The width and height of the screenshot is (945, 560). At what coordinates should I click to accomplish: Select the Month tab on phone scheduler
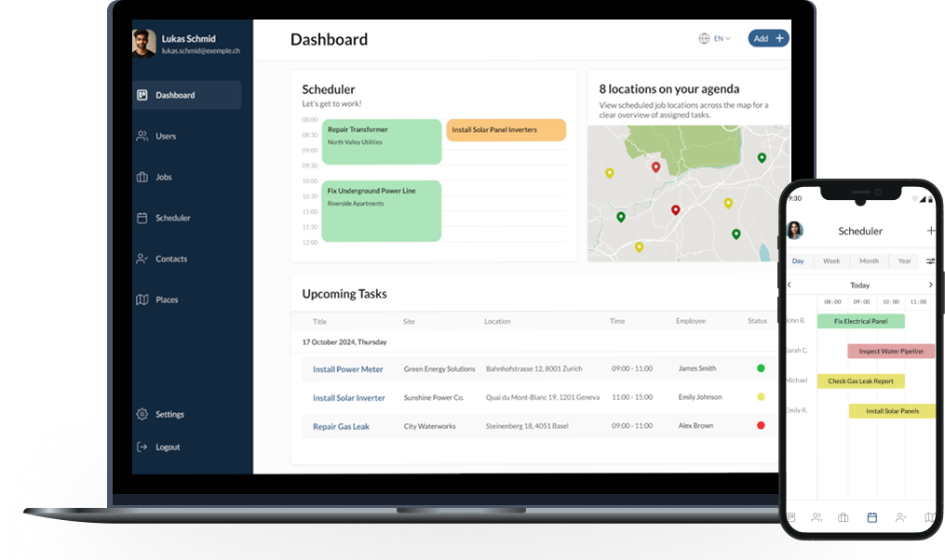869,261
